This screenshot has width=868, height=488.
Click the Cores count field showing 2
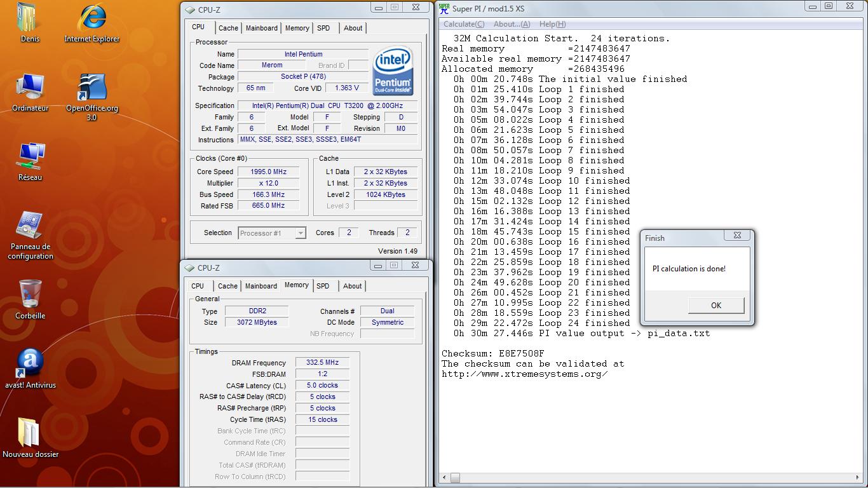[349, 233]
